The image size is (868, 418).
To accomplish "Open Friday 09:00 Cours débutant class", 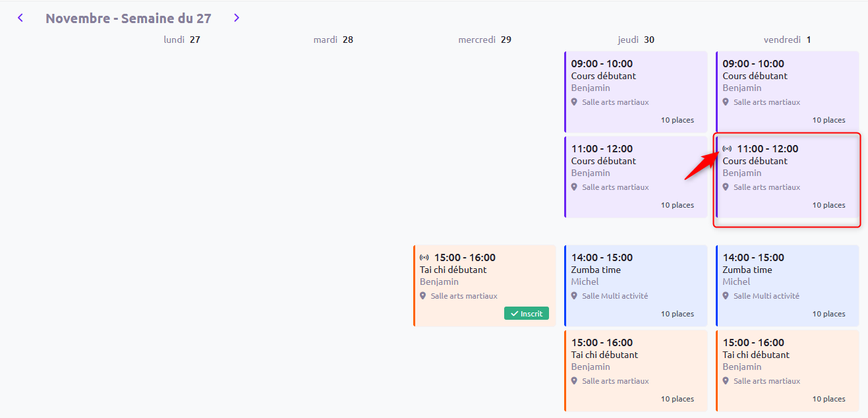I will [787, 92].
